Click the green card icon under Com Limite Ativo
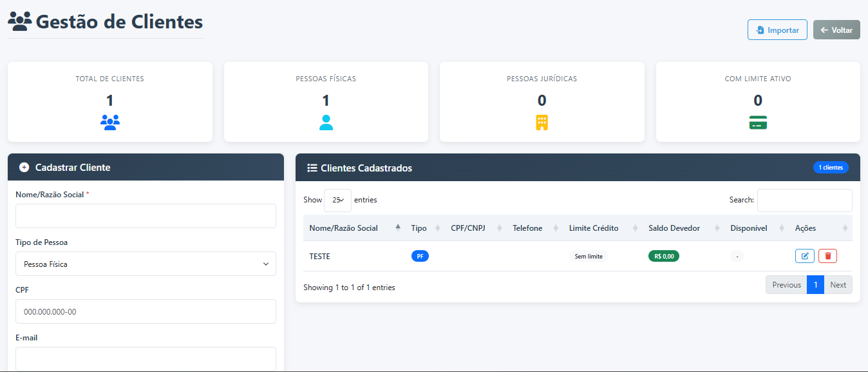Screen dimensions: 868x372 pyautogui.click(x=758, y=122)
